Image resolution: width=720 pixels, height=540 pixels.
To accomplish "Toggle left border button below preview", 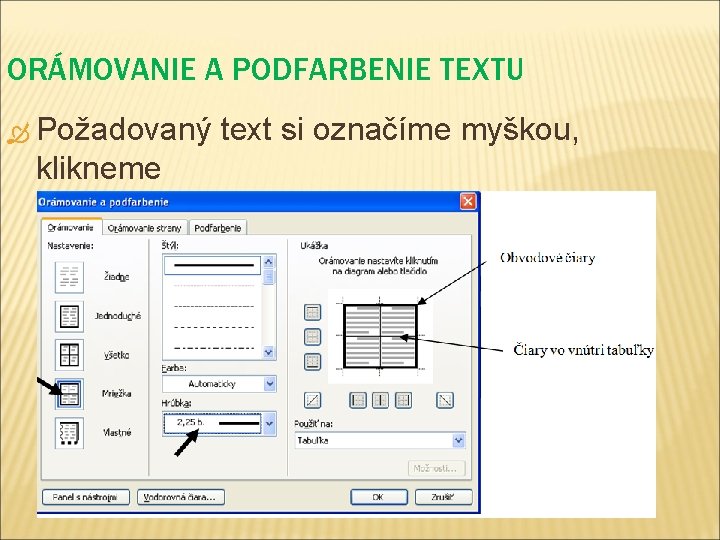I will point(358,400).
